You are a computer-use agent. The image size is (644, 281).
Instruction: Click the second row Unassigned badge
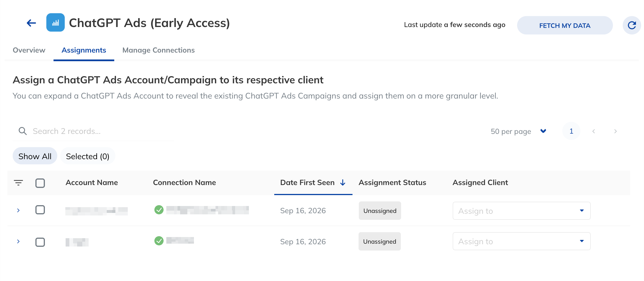click(380, 241)
